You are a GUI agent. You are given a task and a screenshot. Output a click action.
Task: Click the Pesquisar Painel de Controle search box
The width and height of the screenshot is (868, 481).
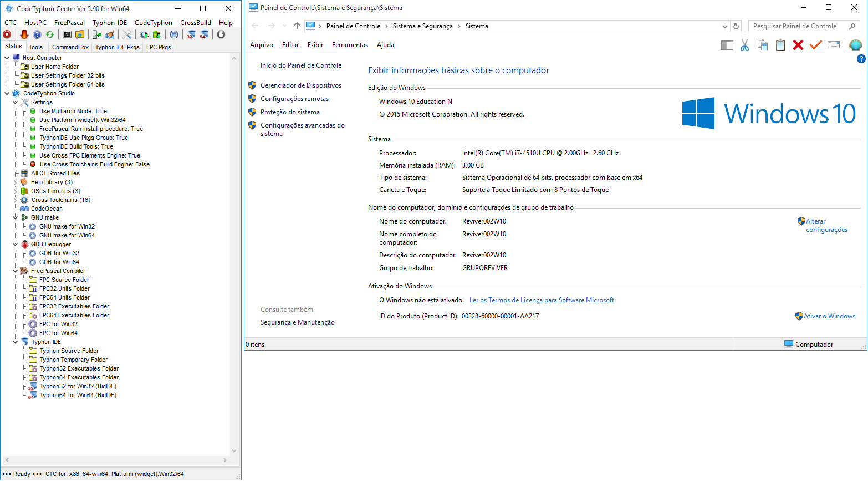(804, 26)
